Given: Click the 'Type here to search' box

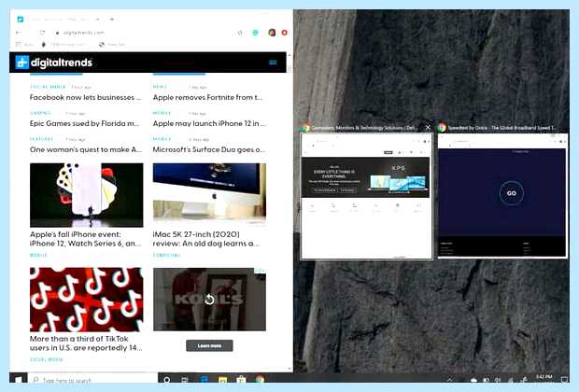Looking at the screenshot, I should click(x=92, y=379).
